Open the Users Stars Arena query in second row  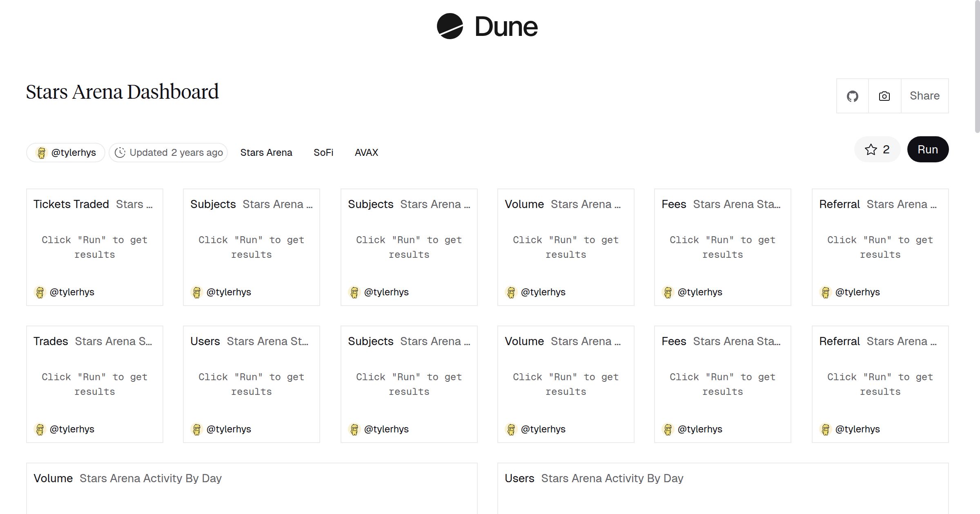pos(205,341)
